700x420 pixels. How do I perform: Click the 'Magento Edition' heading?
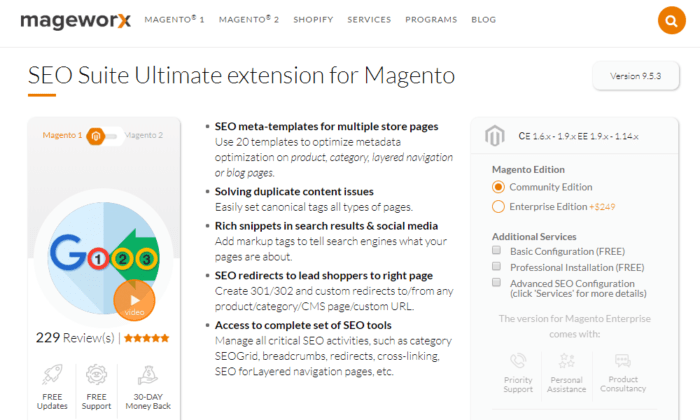click(528, 170)
